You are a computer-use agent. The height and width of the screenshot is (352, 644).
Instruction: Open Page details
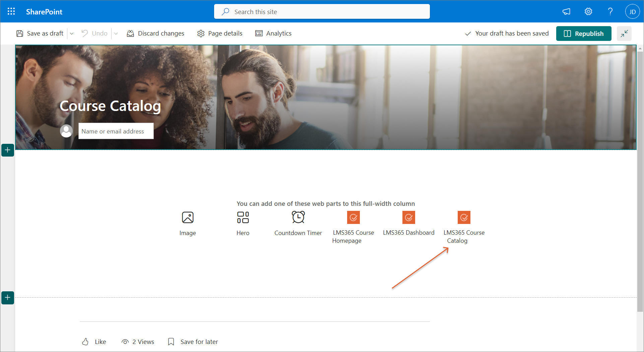(220, 34)
